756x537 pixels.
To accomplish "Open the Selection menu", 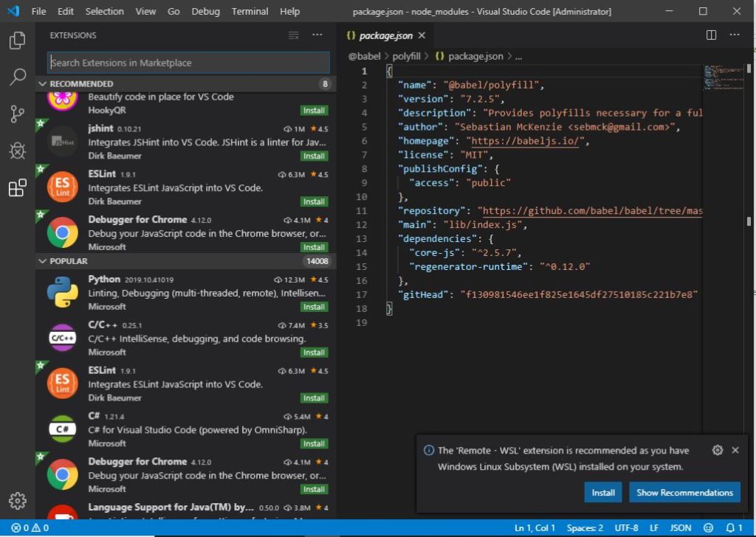I will pos(105,11).
